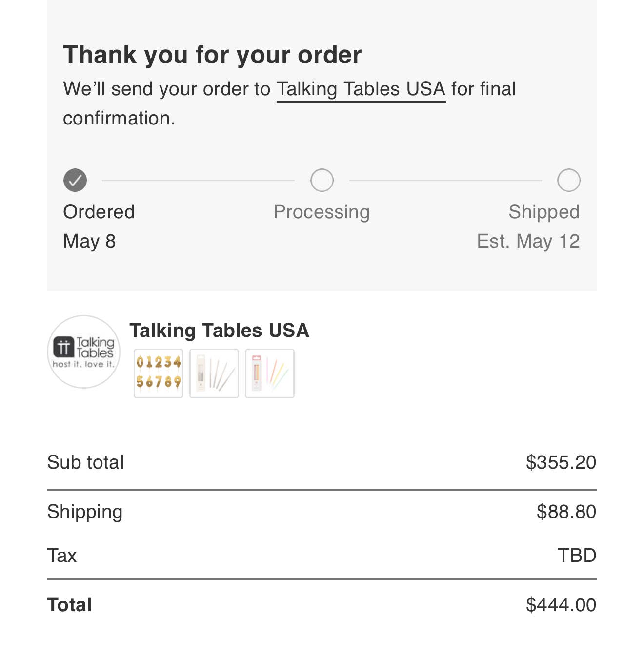The height and width of the screenshot is (663, 644).
Task: Click the Est. May 12 ship date
Action: click(x=528, y=242)
